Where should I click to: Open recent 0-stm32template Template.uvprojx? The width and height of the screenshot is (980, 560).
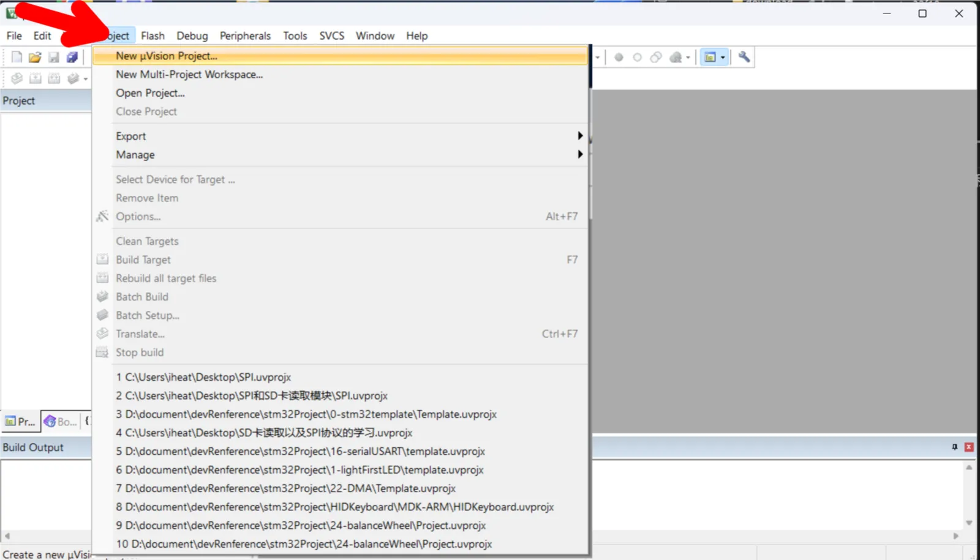tap(340, 414)
